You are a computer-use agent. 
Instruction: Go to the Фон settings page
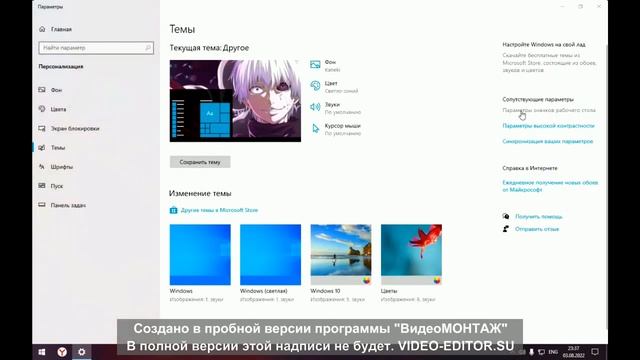tap(56, 90)
